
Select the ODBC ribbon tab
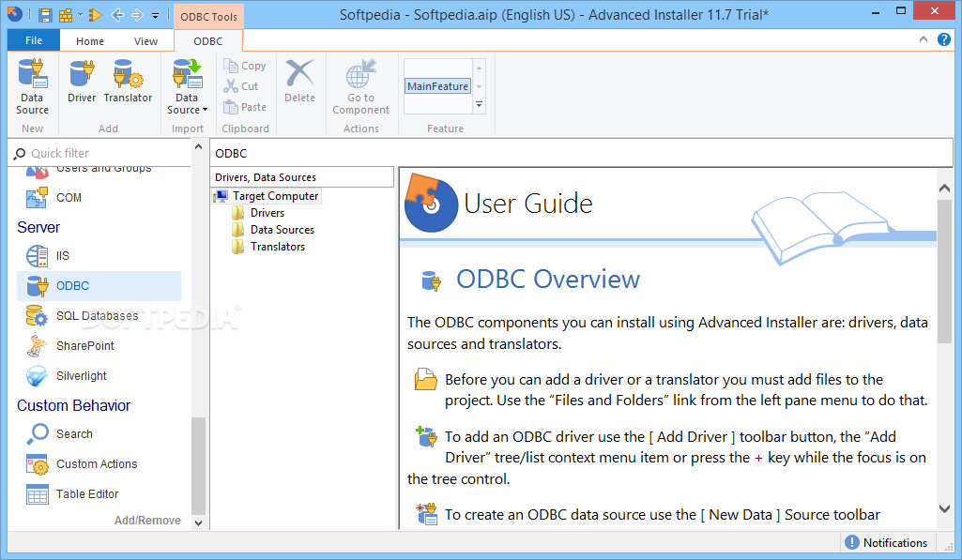208,41
